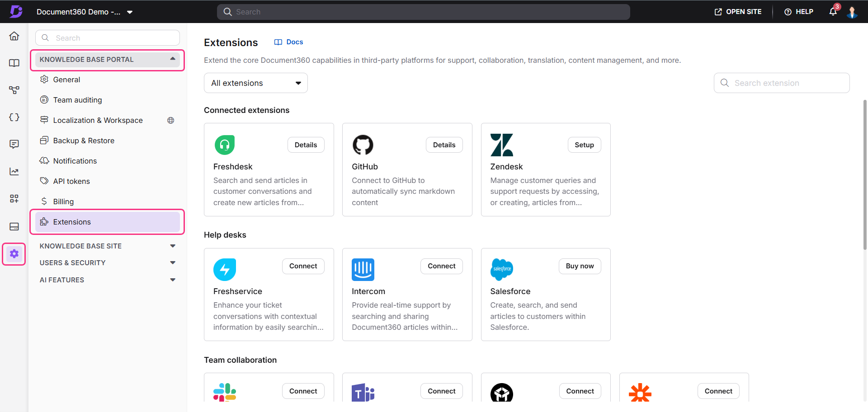Image resolution: width=868 pixels, height=412 pixels.
Task: Expand the Knowledge Base Site section
Action: pyautogui.click(x=172, y=246)
